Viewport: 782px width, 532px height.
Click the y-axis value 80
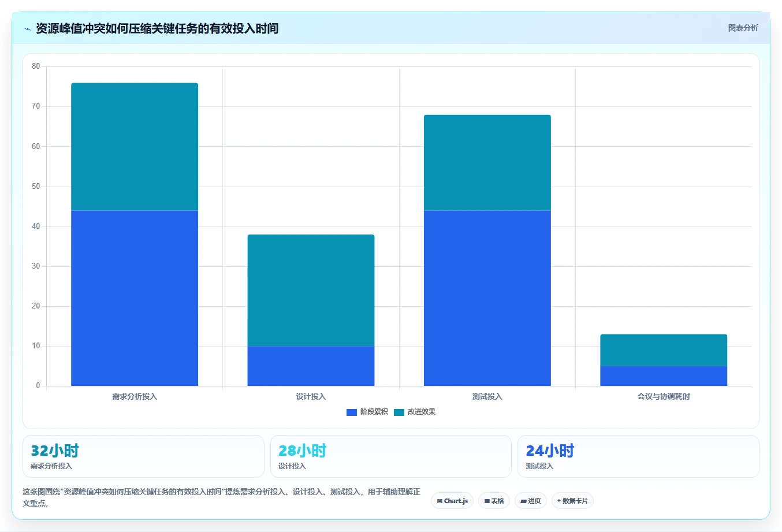(x=36, y=66)
